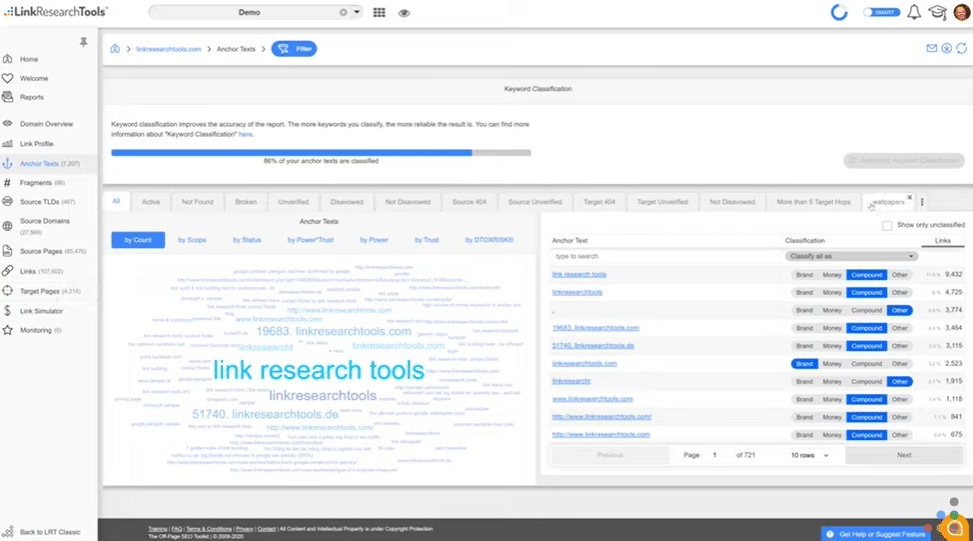Click the Next page button
The image size is (973, 541).
pyautogui.click(x=904, y=455)
